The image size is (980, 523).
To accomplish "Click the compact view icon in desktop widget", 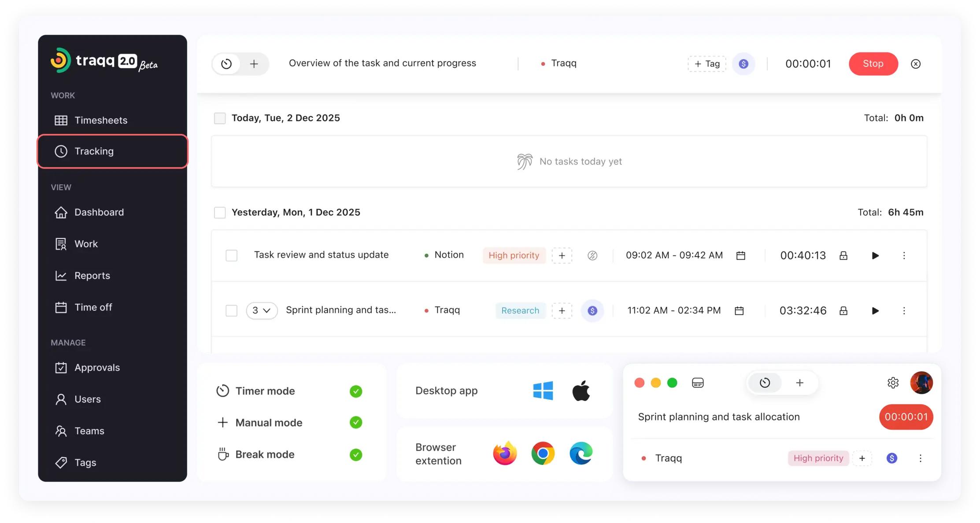I will [x=698, y=383].
